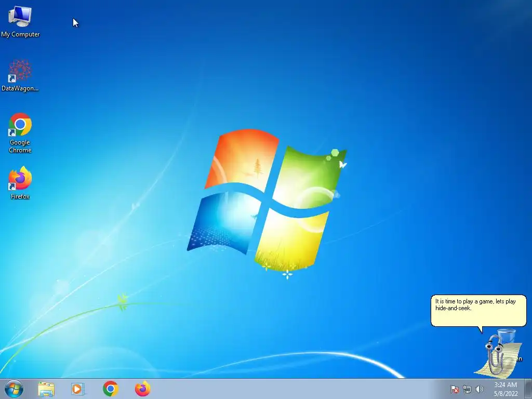
Task: Click the Show Desktop button at the end of the taskbar
Action: (x=528, y=389)
